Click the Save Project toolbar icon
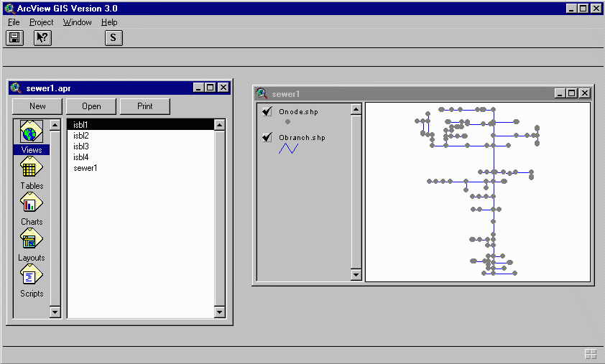Viewport: 605px width, 364px height. click(x=14, y=38)
